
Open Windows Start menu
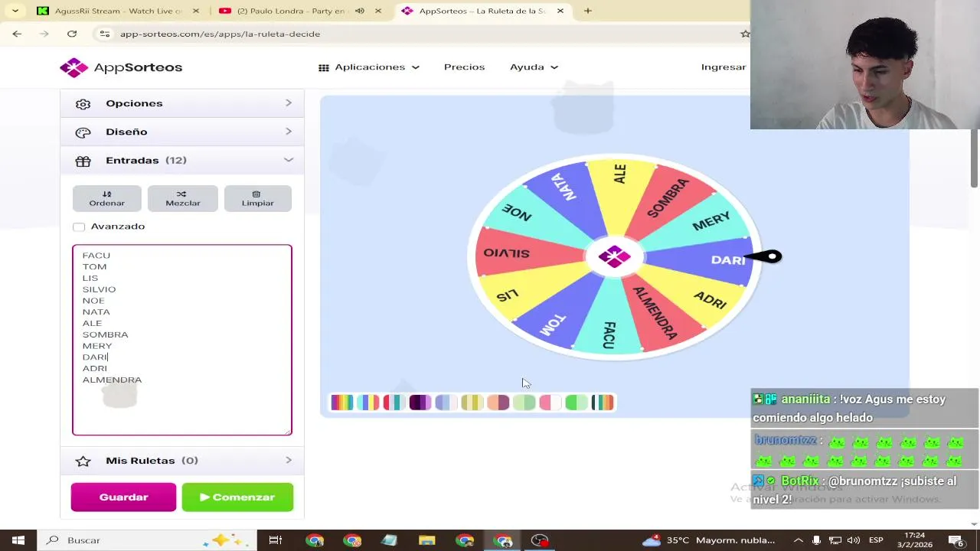tap(18, 540)
